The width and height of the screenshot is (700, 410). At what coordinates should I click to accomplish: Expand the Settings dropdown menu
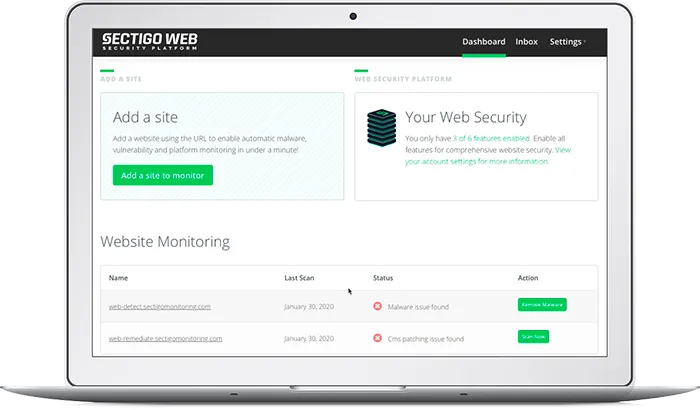[x=567, y=42]
